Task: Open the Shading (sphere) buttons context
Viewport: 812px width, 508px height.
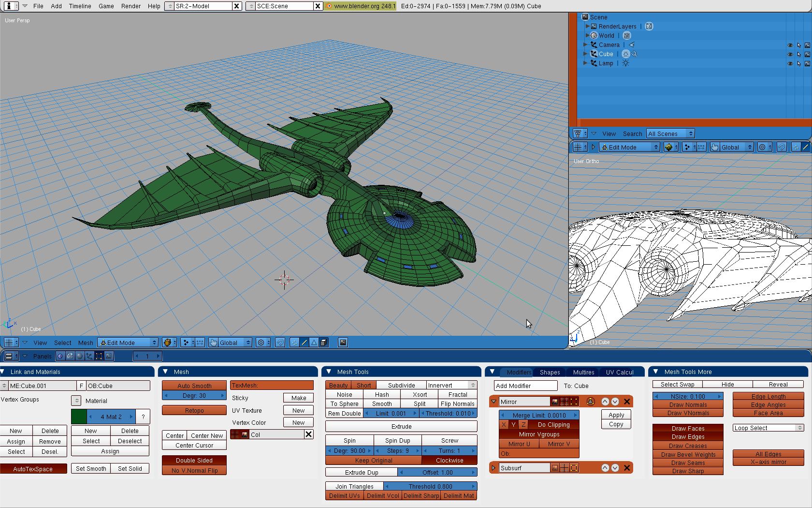Action: tap(80, 356)
